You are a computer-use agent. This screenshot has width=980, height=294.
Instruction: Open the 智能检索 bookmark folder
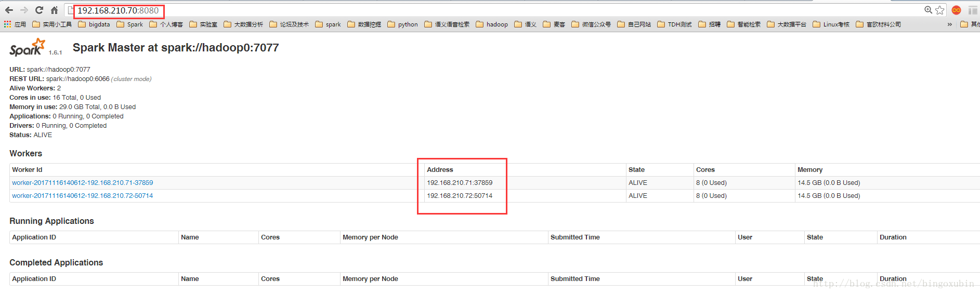[x=744, y=24]
